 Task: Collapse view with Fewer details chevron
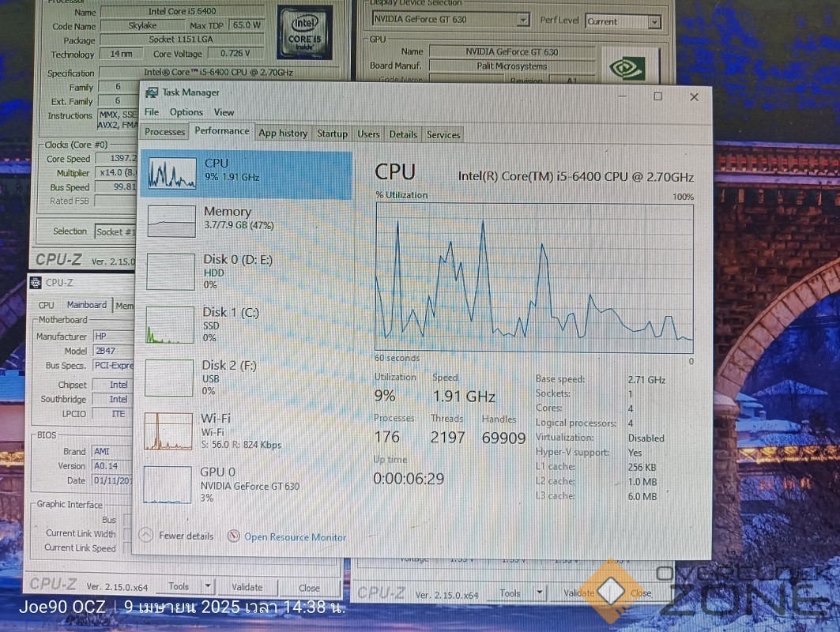pyautogui.click(x=145, y=535)
